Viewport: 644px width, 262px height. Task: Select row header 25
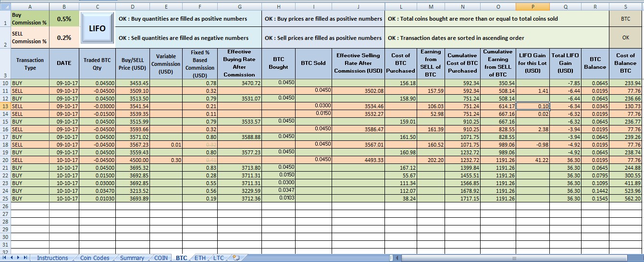(5, 199)
